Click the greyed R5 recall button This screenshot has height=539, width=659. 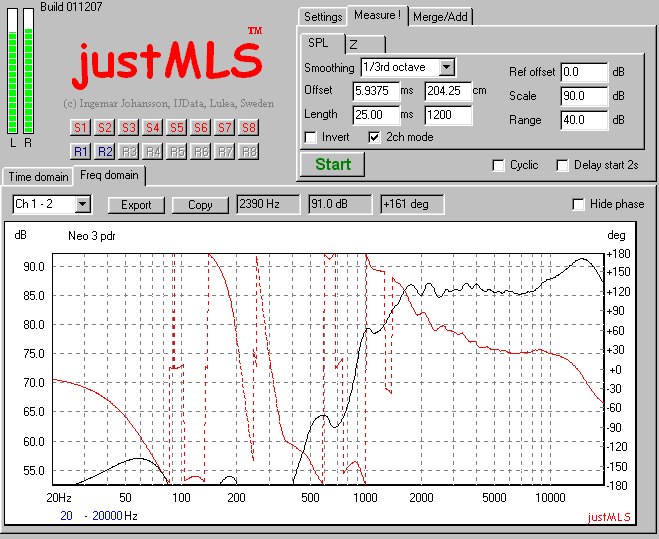(177, 151)
